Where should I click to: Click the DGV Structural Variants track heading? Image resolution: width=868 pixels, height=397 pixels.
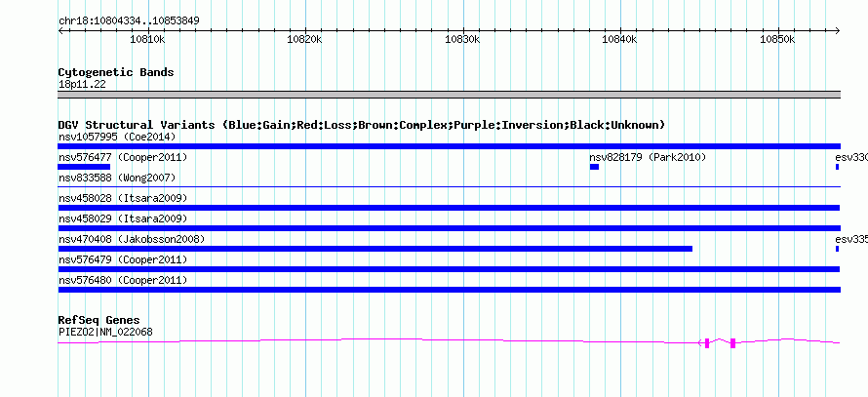[362, 125]
